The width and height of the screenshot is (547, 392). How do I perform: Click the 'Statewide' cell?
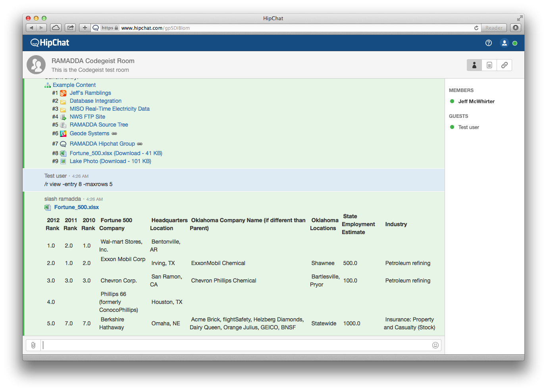click(x=324, y=323)
